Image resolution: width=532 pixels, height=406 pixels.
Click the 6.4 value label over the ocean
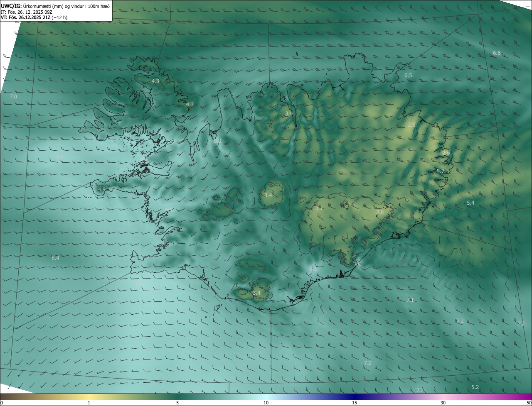[x=55, y=258]
